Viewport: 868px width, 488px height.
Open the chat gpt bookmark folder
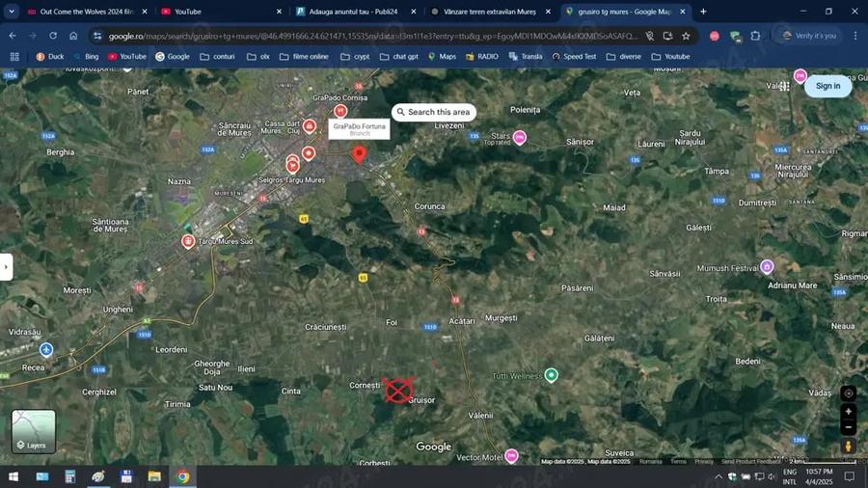point(399,57)
